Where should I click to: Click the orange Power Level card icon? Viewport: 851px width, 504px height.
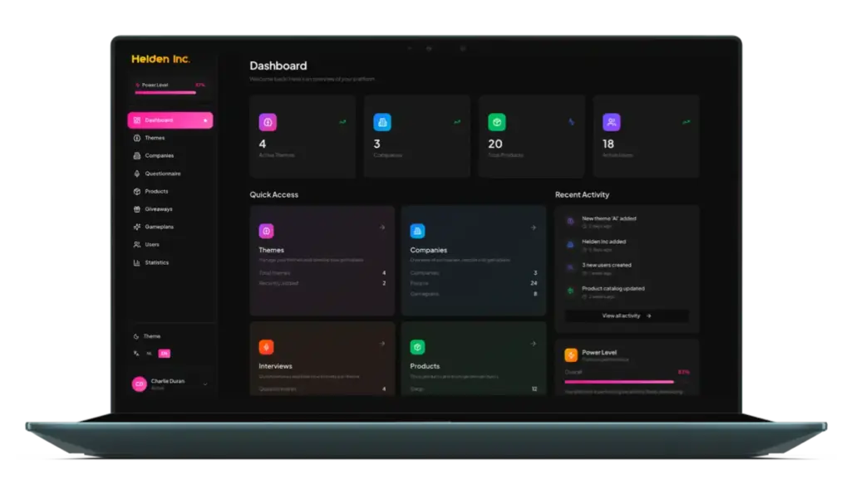(x=571, y=355)
